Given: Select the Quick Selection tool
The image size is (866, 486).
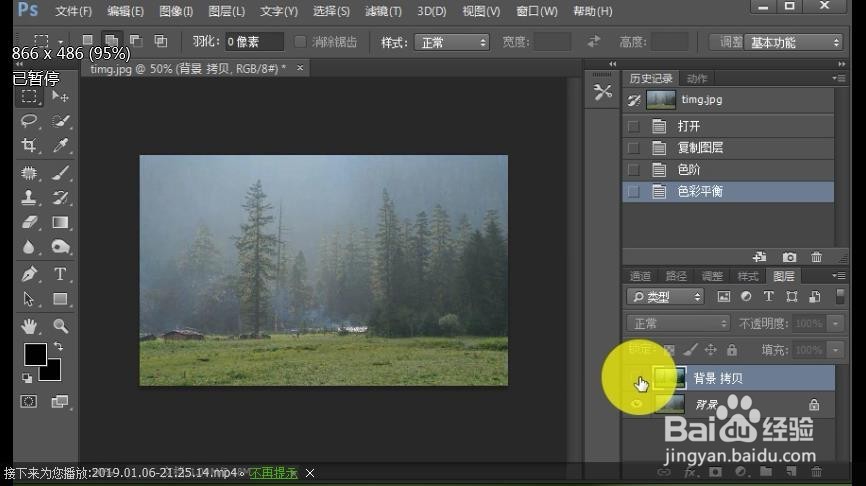Looking at the screenshot, I should (60, 121).
